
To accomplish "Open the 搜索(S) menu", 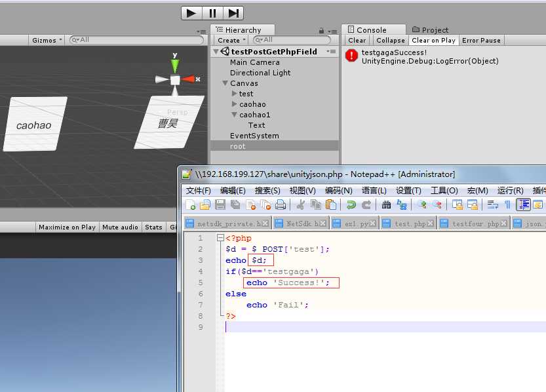I will coord(267,191).
